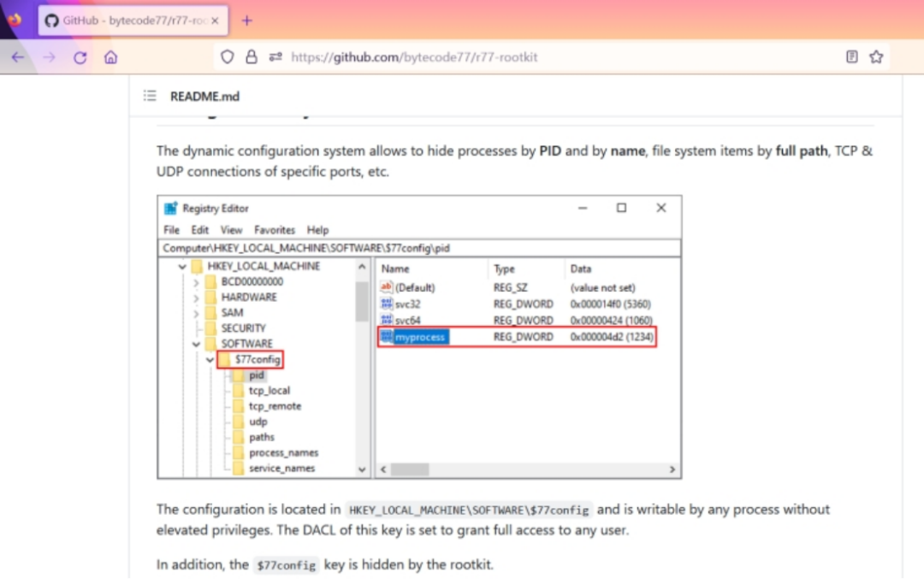This screenshot has height=579, width=924.
Task: Select the tcp_local subkey
Action: (269, 391)
